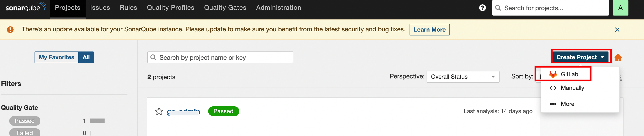644x136 pixels.
Task: Open the help question mark icon
Action: point(482,8)
